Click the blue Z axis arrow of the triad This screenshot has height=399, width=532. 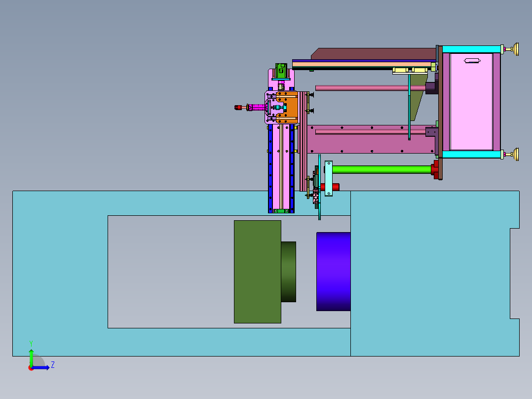[x=41, y=367]
